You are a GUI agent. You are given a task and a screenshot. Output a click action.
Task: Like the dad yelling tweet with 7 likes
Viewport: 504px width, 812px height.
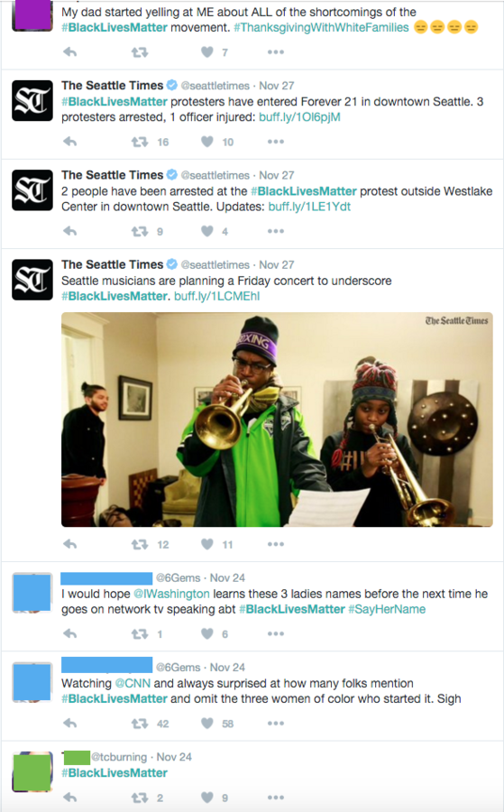click(207, 51)
